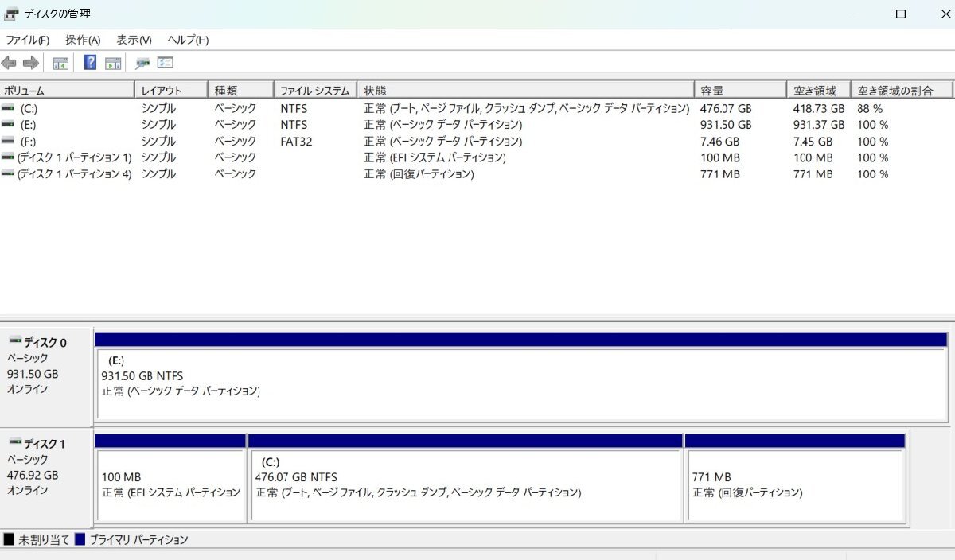Click the drive icon of the (F:) volume row
The height and width of the screenshot is (560, 955).
8,141
